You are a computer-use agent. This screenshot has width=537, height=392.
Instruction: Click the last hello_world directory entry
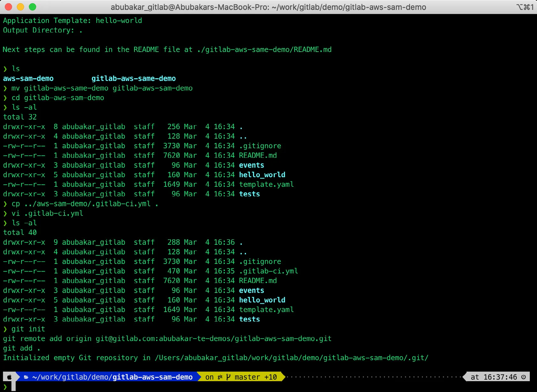(x=262, y=300)
